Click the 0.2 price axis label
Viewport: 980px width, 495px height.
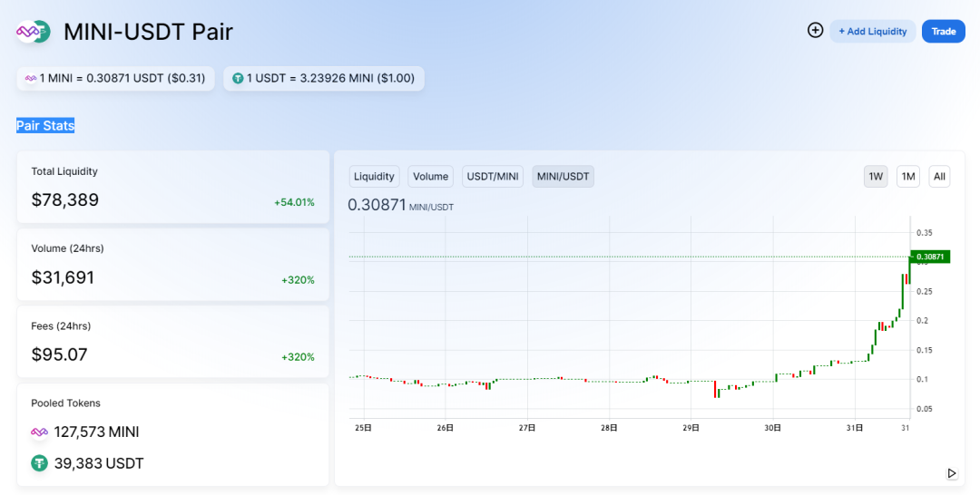(x=923, y=321)
